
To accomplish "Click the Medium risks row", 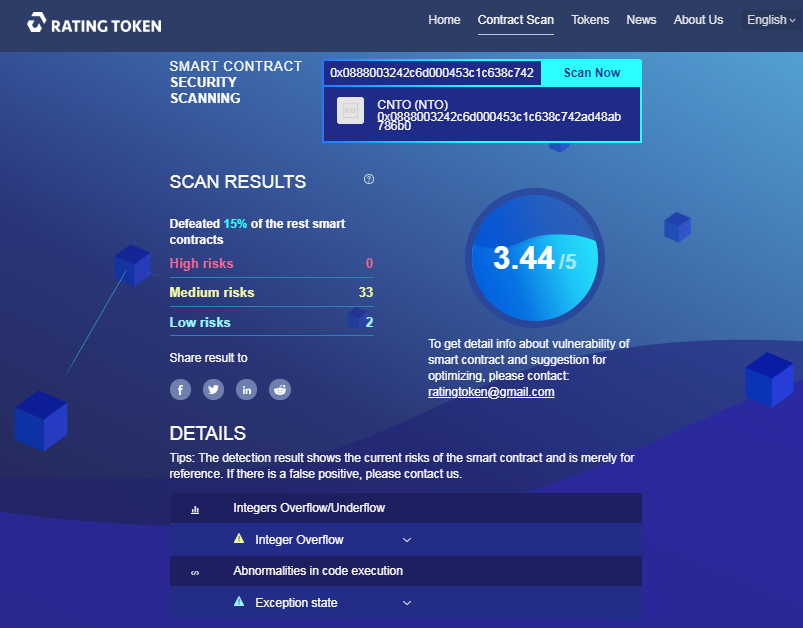I will coord(271,292).
